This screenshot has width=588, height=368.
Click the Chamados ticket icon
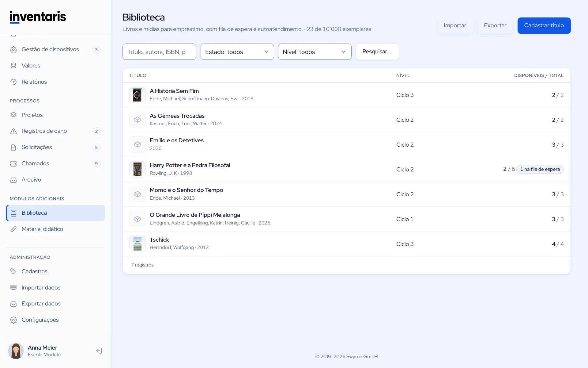tap(13, 164)
